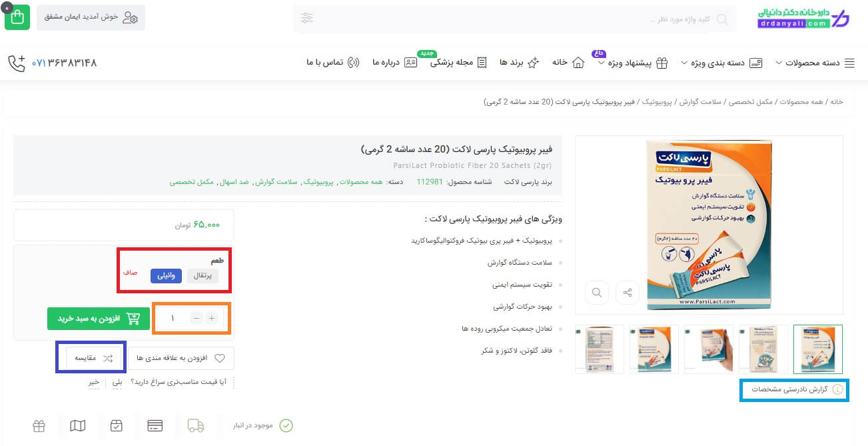Click the price ۶۵.۰۰۰ تومان
The width and height of the screenshot is (868, 446).
pyautogui.click(x=197, y=225)
